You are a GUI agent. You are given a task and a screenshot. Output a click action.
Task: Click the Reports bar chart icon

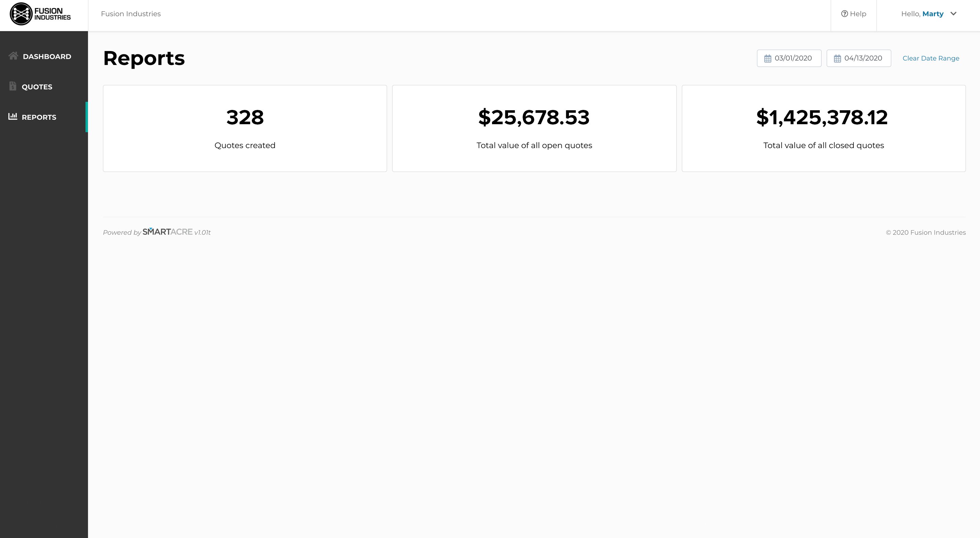click(x=13, y=116)
